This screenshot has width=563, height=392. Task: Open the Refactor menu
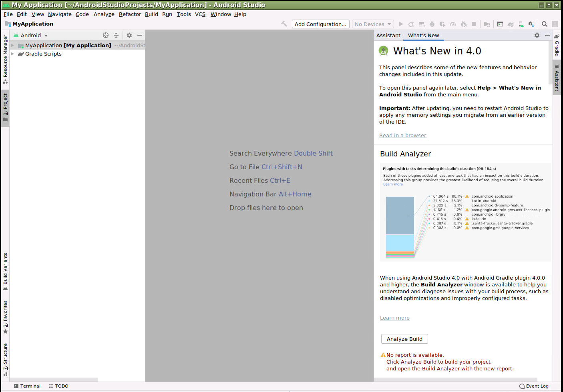(130, 14)
